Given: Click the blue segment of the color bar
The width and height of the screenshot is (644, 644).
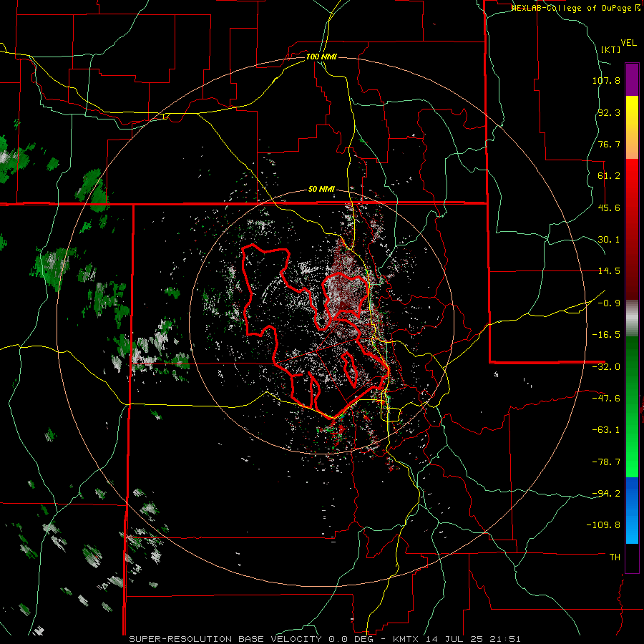Looking at the screenshot, I should [632, 510].
